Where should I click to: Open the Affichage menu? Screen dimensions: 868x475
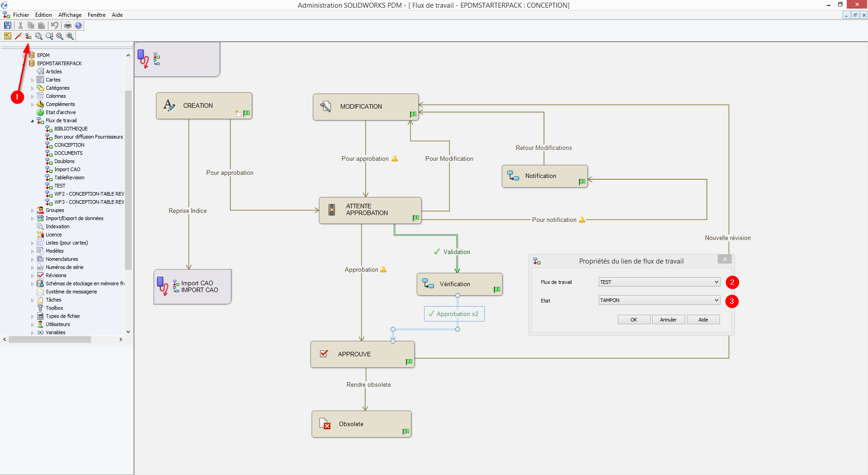pyautogui.click(x=70, y=15)
